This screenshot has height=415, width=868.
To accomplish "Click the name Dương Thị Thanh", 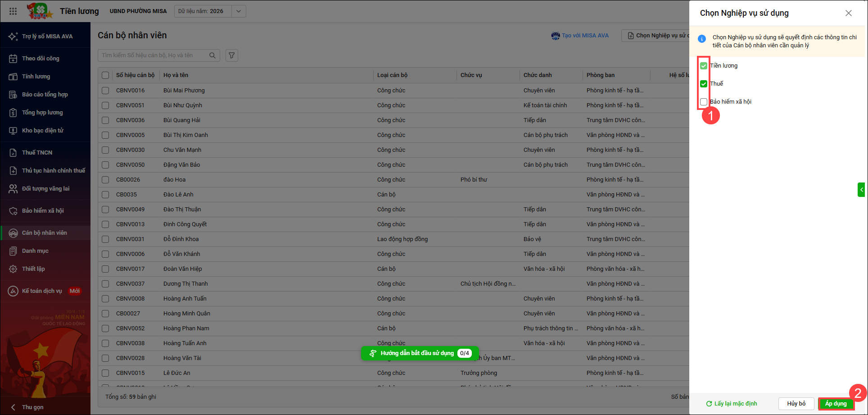I will click(185, 284).
